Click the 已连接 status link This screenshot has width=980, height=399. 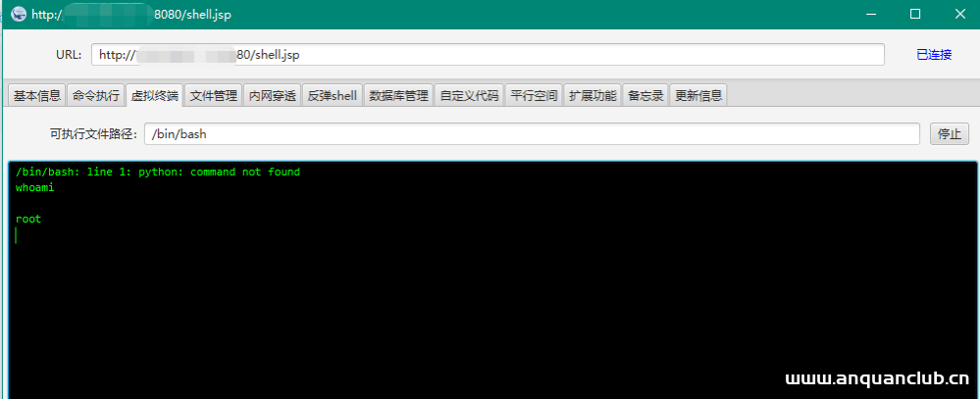934,55
